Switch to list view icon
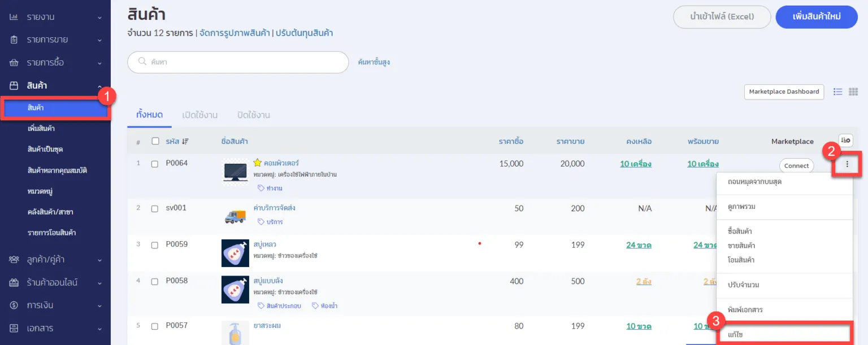Viewport: 868px width, 345px height. (x=838, y=91)
